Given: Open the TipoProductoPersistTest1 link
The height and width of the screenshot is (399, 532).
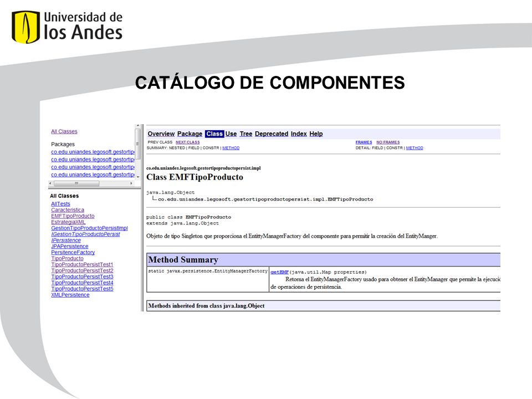Looking at the screenshot, I should pyautogui.click(x=82, y=265).
